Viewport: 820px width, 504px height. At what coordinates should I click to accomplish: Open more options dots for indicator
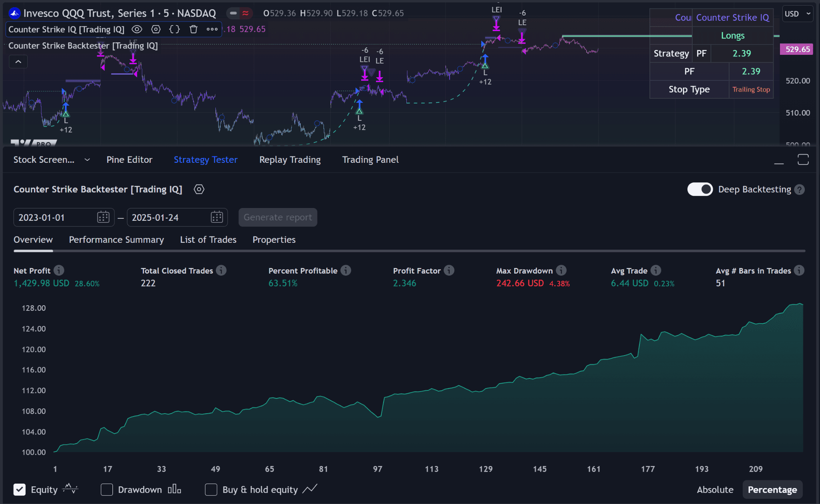coord(212,29)
